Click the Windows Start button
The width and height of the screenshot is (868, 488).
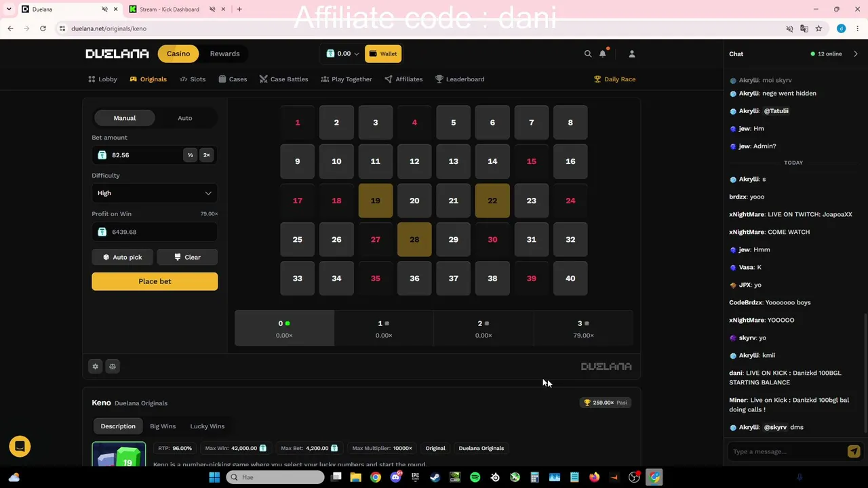point(214,477)
